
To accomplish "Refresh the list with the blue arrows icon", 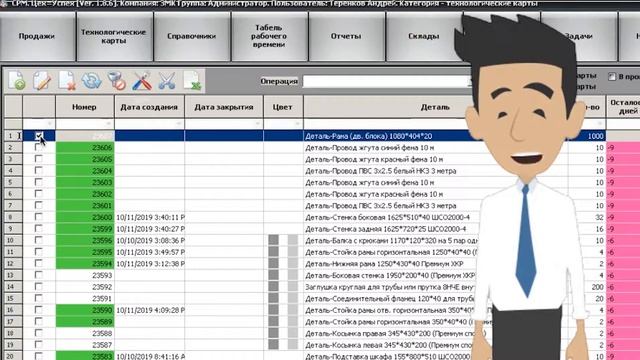I will click(x=91, y=80).
